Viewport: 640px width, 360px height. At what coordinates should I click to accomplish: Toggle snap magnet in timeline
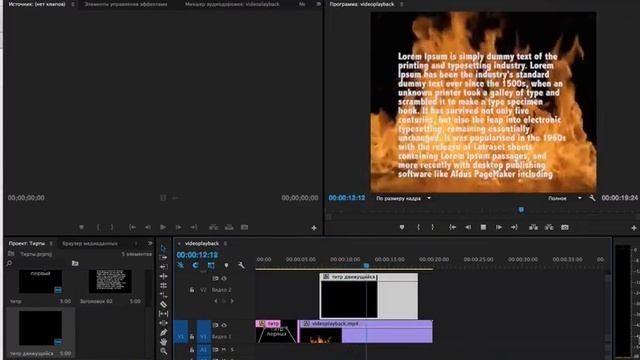[x=196, y=265]
